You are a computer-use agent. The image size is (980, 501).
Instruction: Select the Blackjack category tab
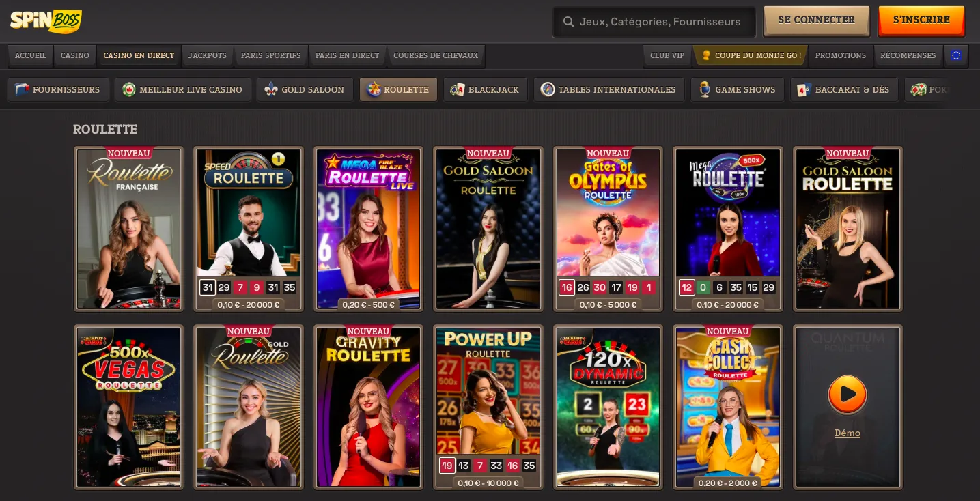tap(486, 89)
